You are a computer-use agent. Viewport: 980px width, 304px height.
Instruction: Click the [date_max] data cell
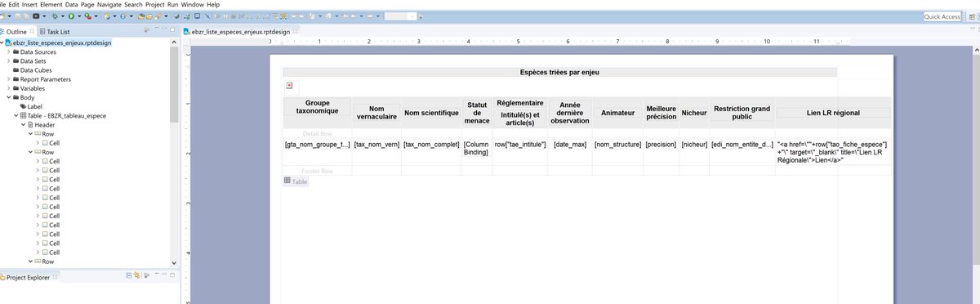click(x=570, y=144)
